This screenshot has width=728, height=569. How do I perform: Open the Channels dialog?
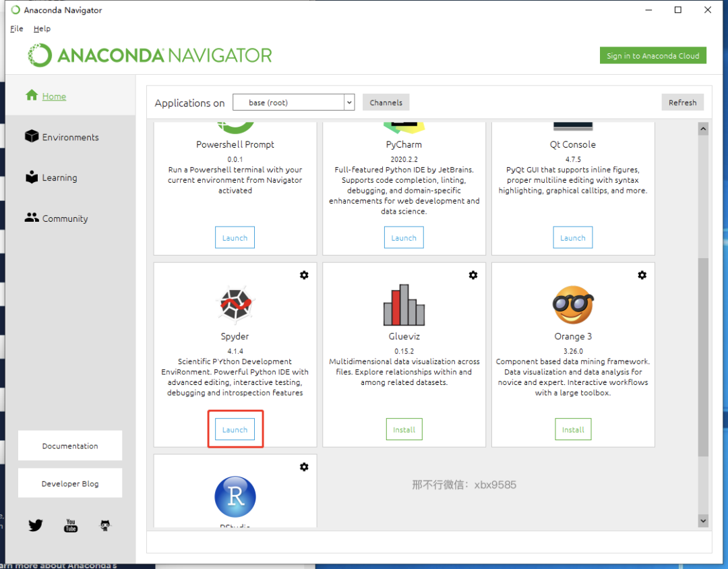click(386, 102)
